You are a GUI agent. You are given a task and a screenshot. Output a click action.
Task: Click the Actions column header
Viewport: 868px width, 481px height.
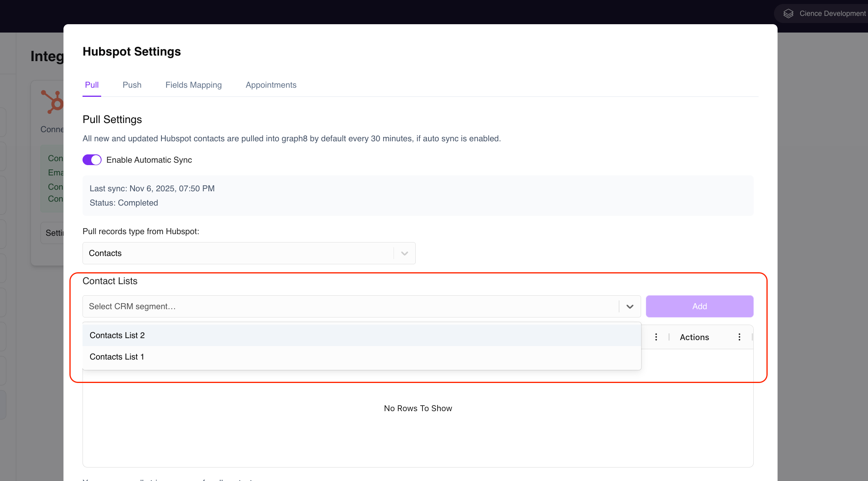point(695,337)
